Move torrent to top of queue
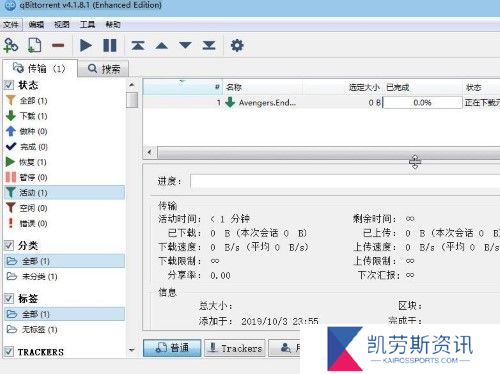 pyautogui.click(x=138, y=45)
